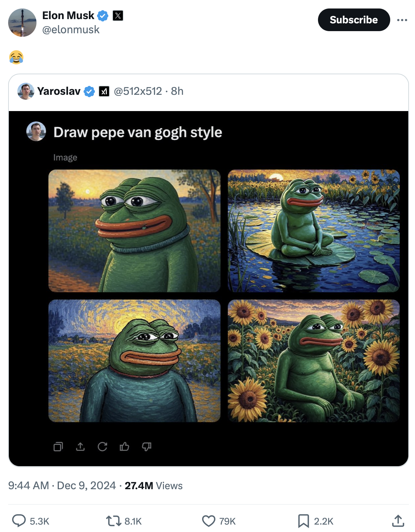The height and width of the screenshot is (532, 415).
Task: Open the Pepe in sunflowers image
Action: 313,360
